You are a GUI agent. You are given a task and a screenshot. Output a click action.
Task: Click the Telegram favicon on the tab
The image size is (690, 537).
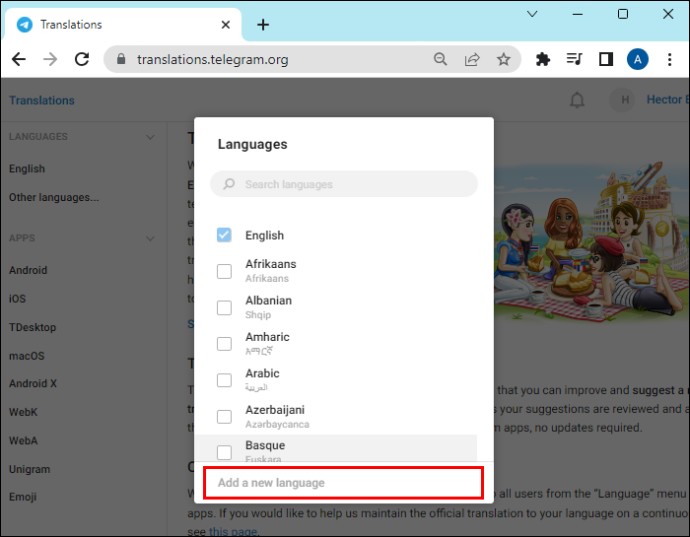click(25, 25)
